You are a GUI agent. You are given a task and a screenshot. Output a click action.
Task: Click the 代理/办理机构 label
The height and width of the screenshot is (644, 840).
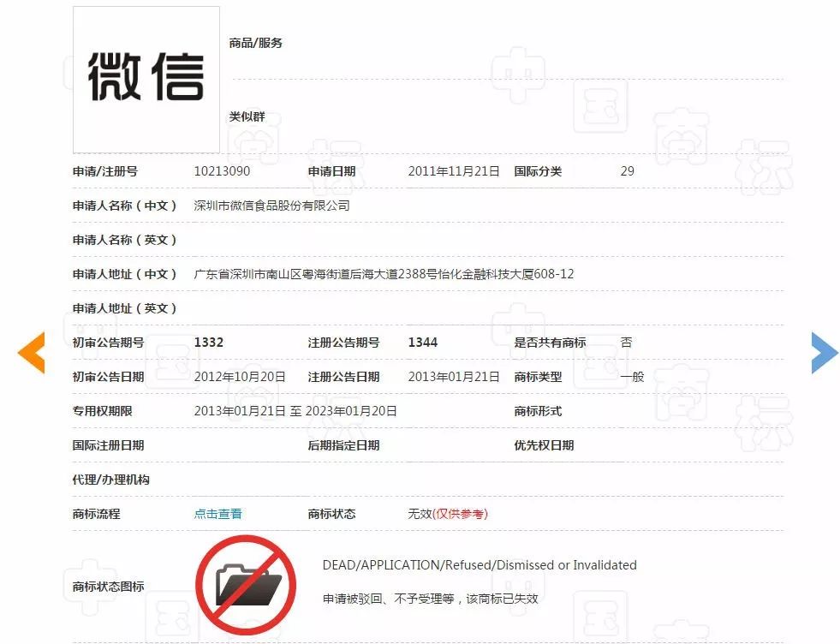(111, 480)
